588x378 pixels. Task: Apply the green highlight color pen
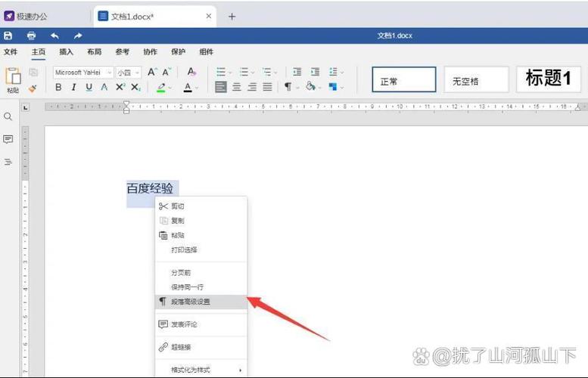click(161, 87)
